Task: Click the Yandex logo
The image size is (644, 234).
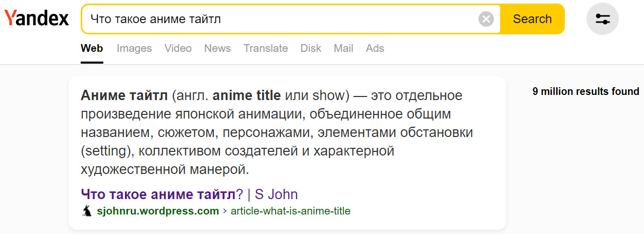Action: (x=36, y=19)
